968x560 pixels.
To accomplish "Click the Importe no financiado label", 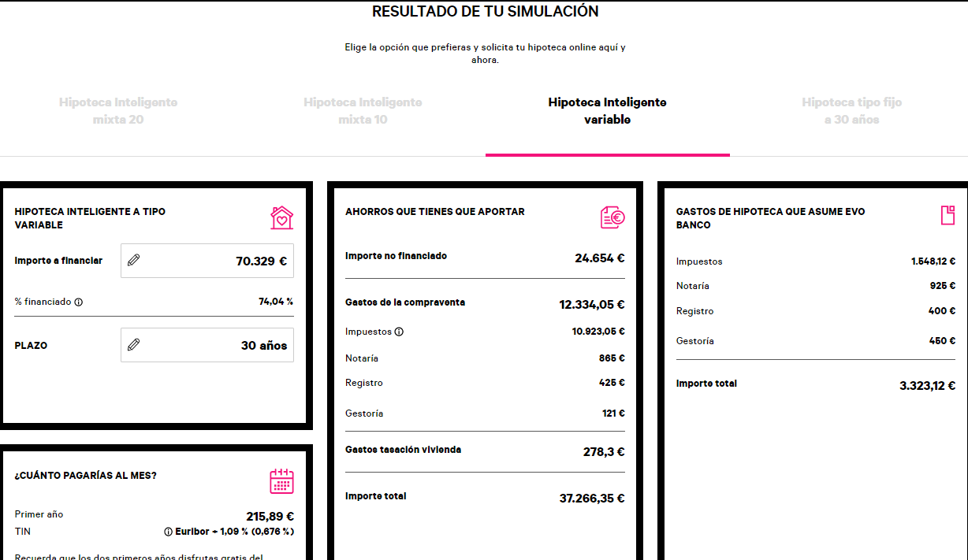I will (396, 256).
